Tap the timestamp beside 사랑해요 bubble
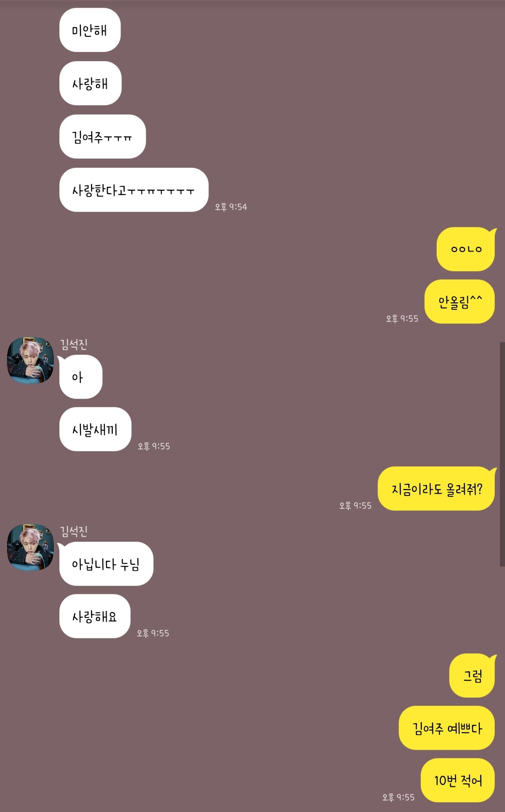The width and height of the screenshot is (505, 812). point(153,633)
